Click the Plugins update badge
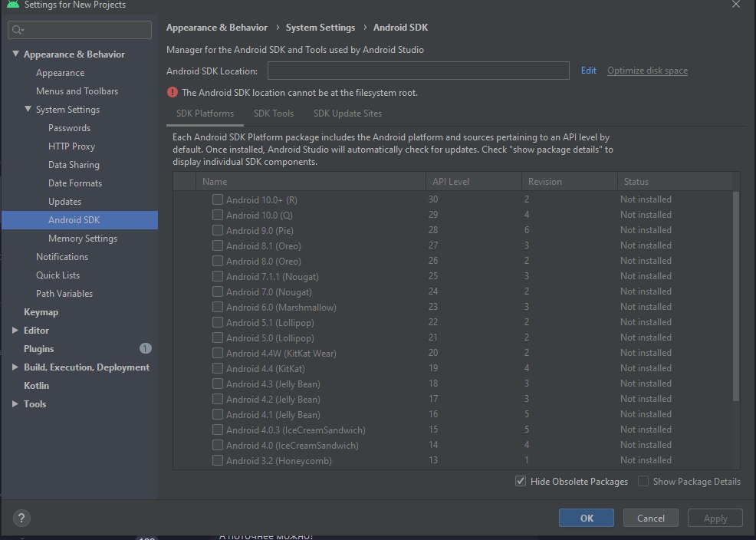Screen dimensions: 756x540 tap(145, 348)
